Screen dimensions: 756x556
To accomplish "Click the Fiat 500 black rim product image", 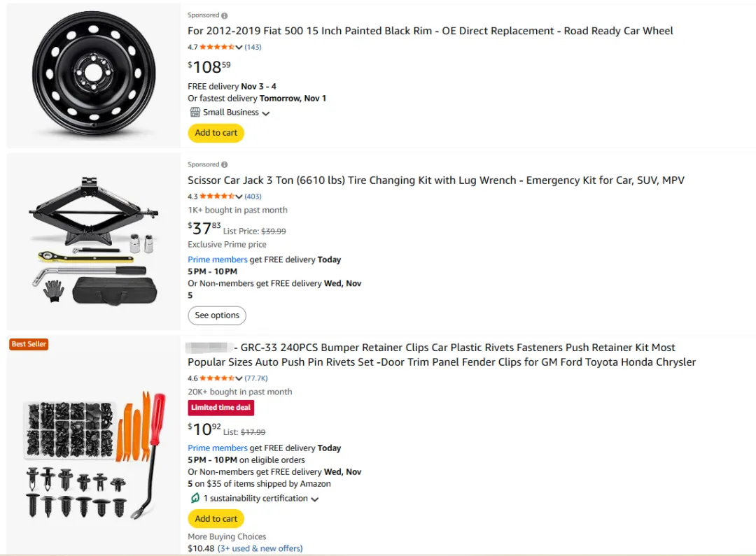I will (x=94, y=75).
